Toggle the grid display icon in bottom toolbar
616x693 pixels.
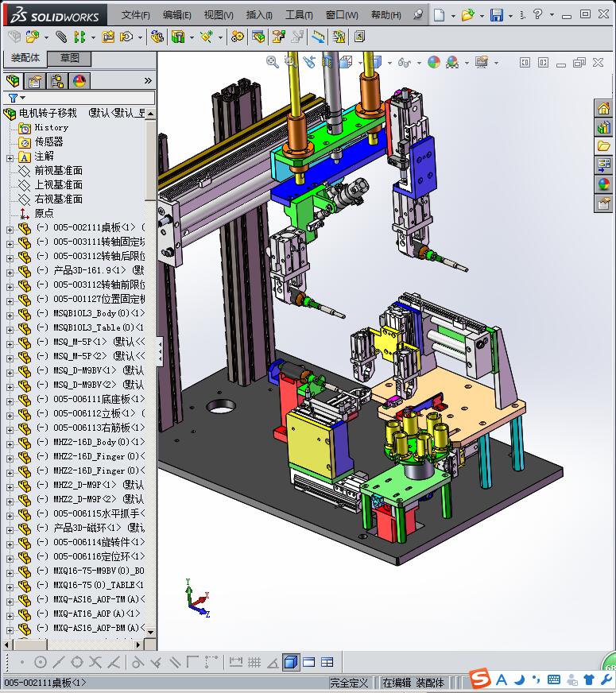pos(254,662)
